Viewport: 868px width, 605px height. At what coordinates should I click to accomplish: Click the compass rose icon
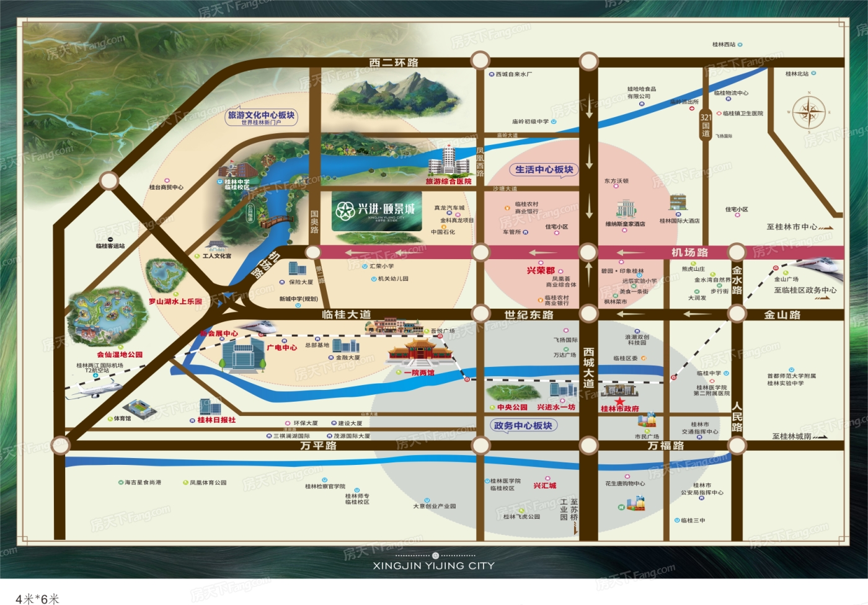pos(808,113)
